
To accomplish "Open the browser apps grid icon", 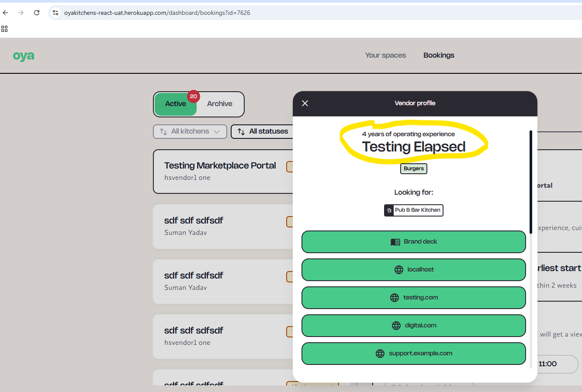I will tap(4, 29).
